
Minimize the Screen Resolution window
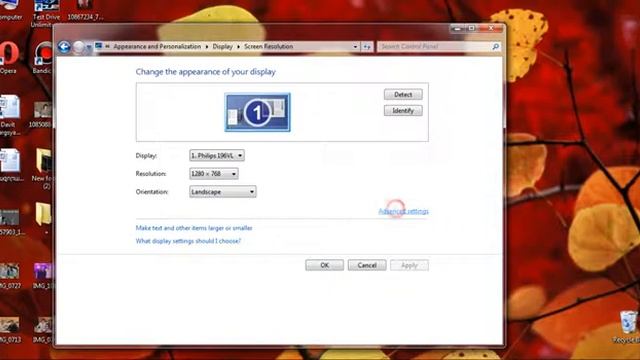tap(458, 28)
